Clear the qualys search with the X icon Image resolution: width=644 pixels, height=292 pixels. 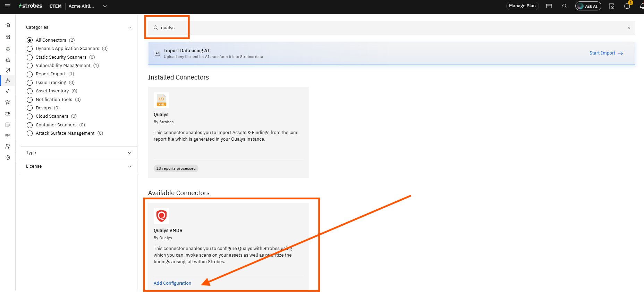pos(629,28)
